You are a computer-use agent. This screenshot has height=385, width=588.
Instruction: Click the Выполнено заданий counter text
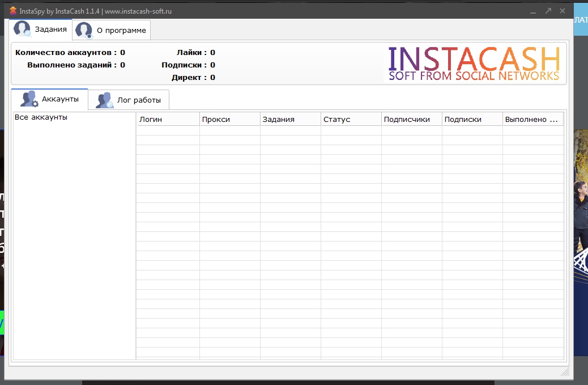pyautogui.click(x=76, y=65)
